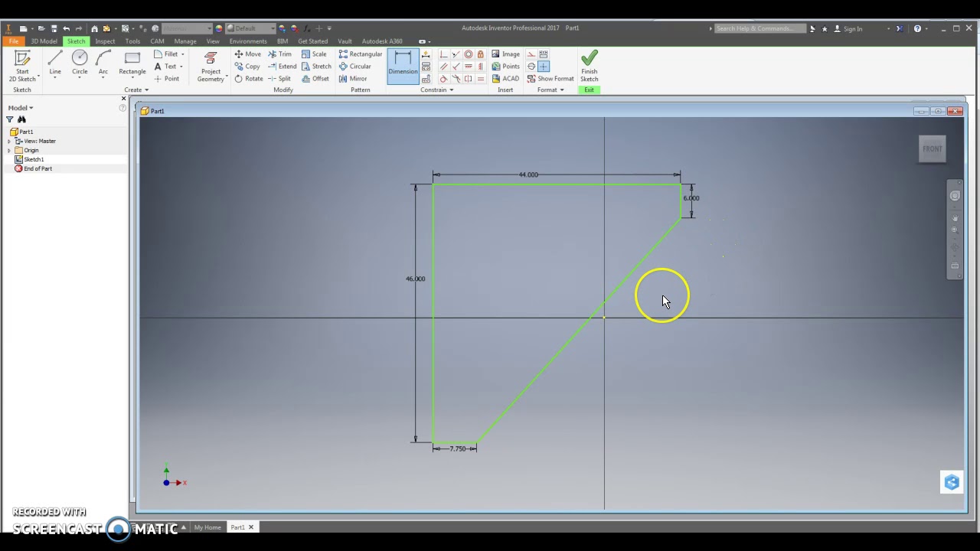This screenshot has height=551, width=980.
Task: Switch to the Manage tab
Action: coord(185,41)
